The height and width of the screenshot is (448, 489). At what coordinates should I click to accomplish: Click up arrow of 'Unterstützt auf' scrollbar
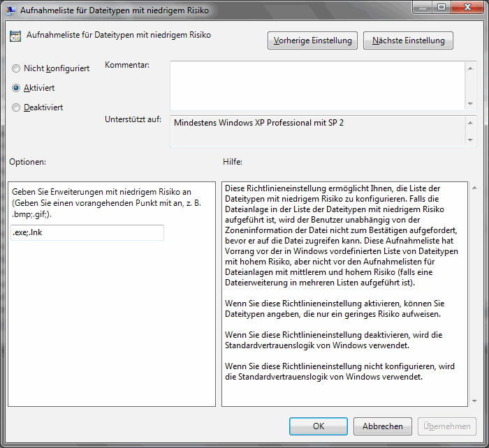tap(470, 121)
